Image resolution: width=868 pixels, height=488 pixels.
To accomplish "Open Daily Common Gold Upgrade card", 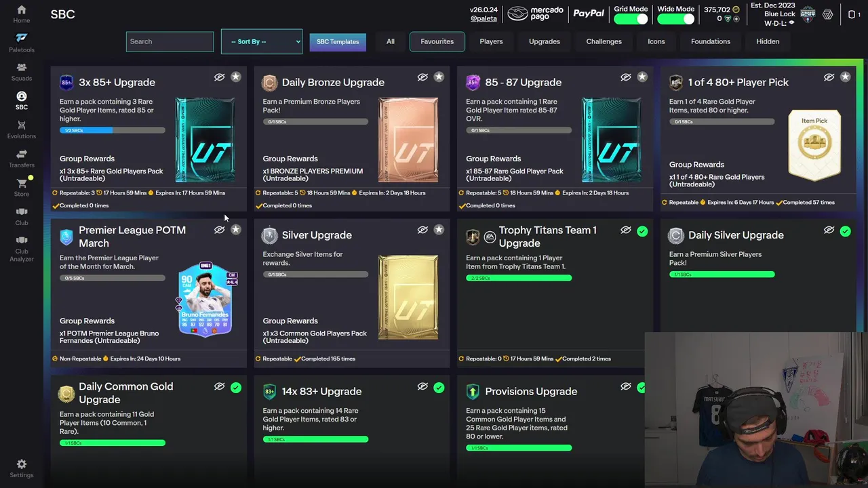I will [126, 392].
